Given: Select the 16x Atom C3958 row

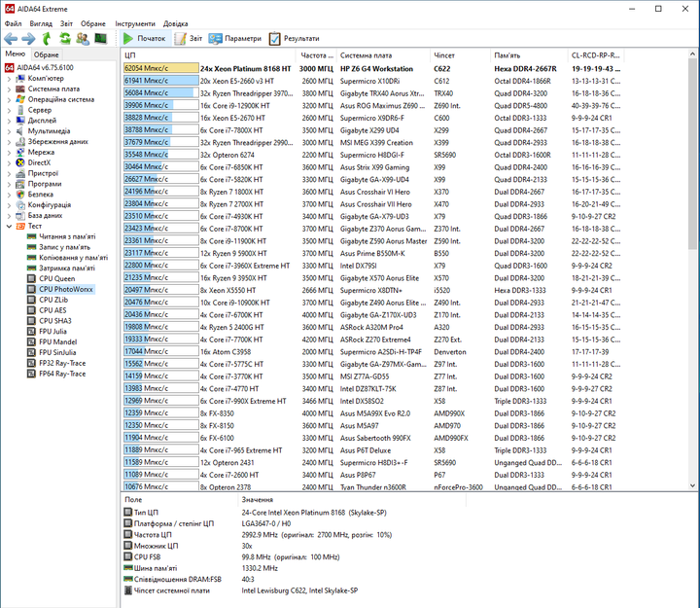Looking at the screenshot, I should coord(372,352).
